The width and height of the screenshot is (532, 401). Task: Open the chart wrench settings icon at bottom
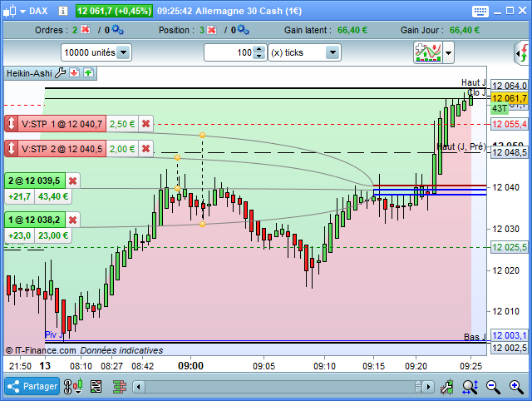(447, 387)
